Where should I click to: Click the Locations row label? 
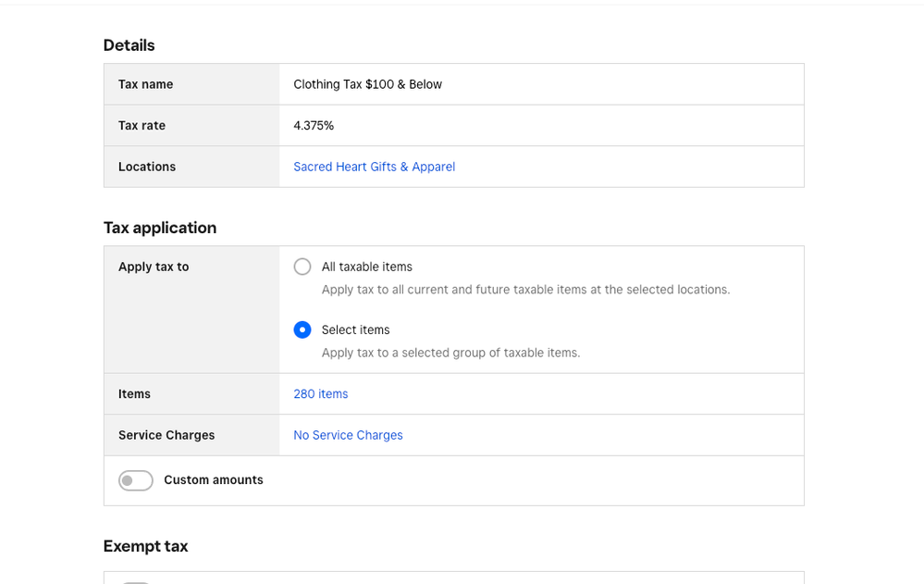(x=146, y=167)
